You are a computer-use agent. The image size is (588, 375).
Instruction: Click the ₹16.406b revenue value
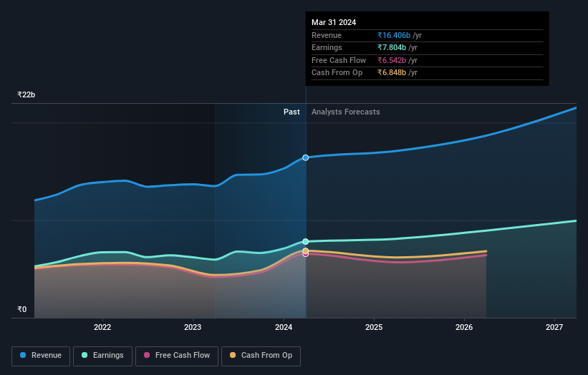[x=394, y=35]
